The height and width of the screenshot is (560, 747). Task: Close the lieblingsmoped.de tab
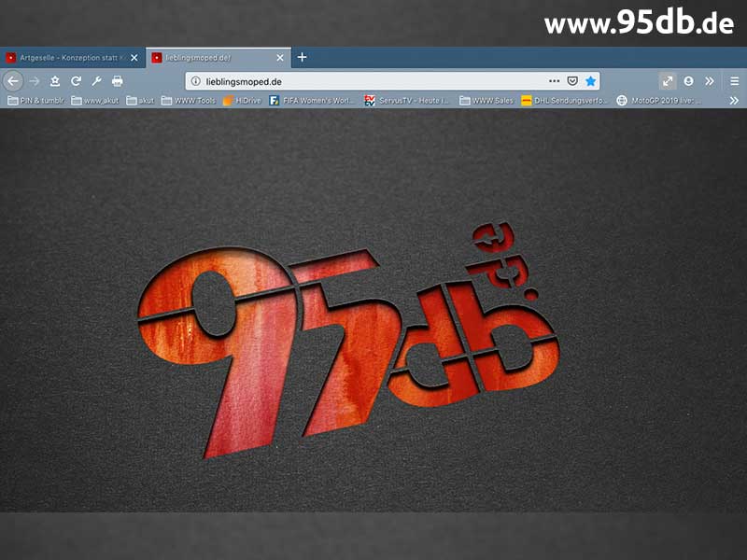[280, 58]
